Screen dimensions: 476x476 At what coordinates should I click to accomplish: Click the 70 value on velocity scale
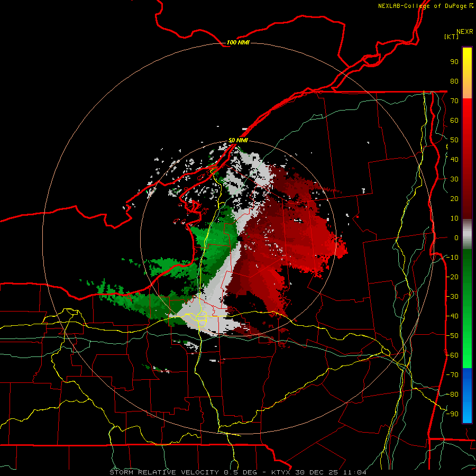point(454,101)
